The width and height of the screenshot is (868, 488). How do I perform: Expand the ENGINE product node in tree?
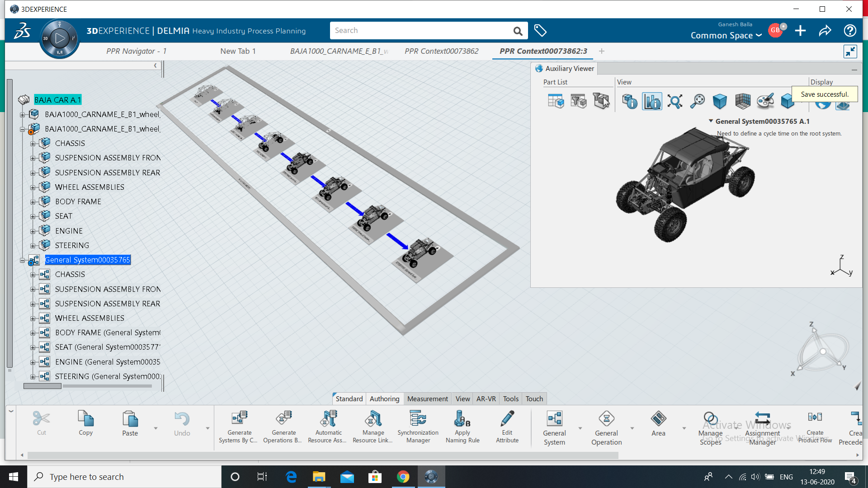point(33,231)
